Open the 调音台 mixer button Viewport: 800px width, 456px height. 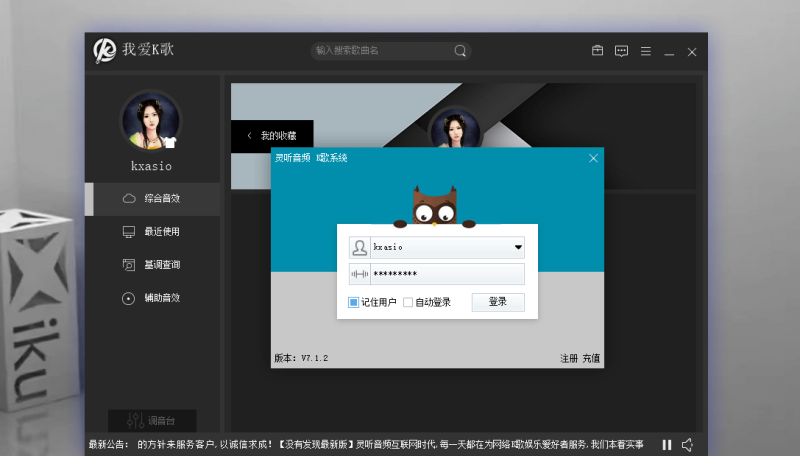pyautogui.click(x=152, y=421)
